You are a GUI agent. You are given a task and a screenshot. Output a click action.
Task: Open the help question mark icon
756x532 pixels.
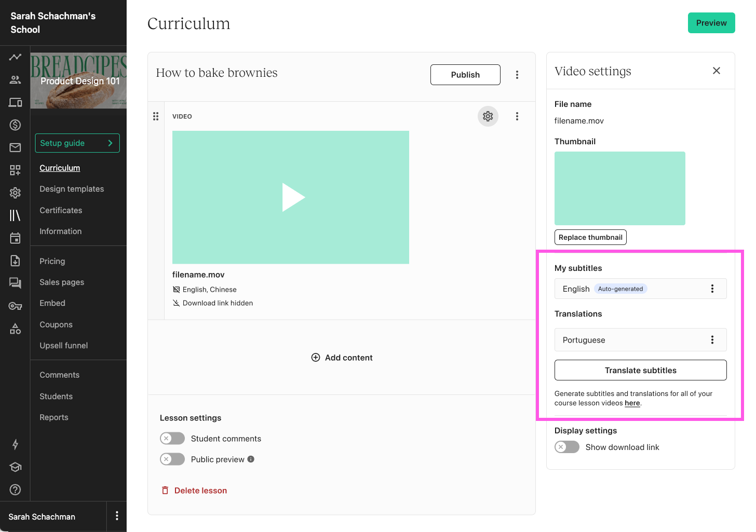[15, 489]
